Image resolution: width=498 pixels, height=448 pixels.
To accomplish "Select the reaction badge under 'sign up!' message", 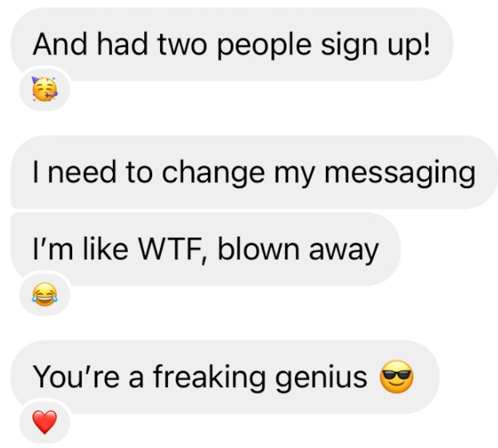I will click(x=45, y=90).
